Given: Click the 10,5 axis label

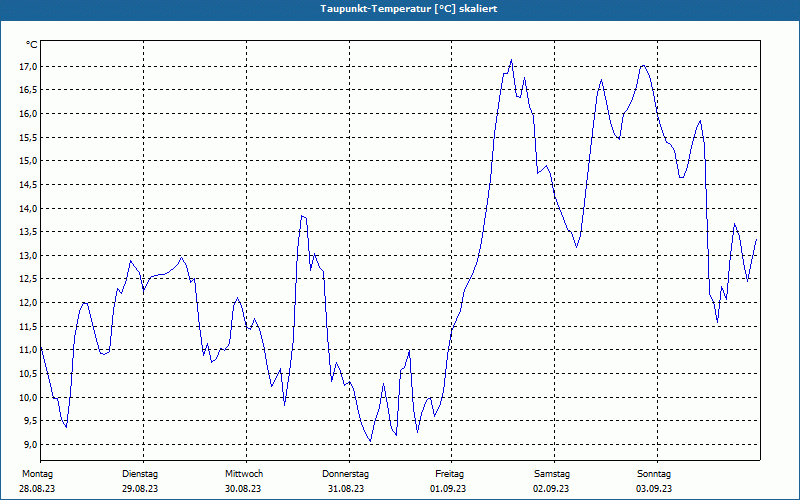Looking at the screenshot, I should tap(30, 373).
